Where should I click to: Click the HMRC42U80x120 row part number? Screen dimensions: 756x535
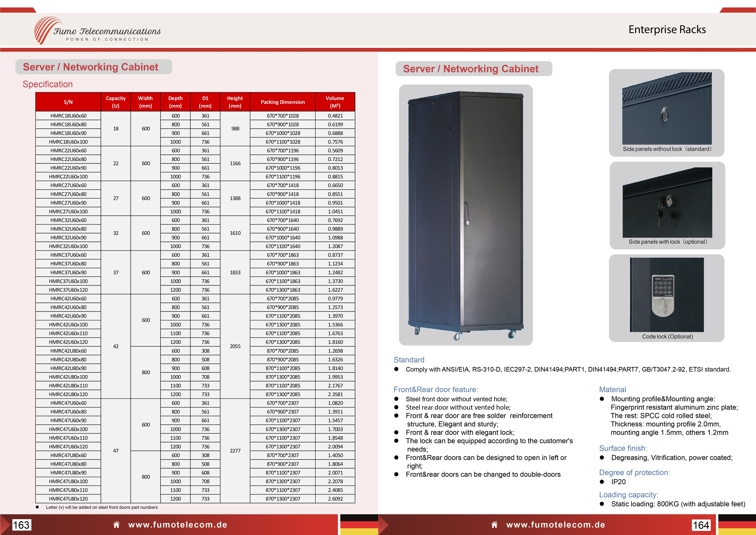(68, 394)
